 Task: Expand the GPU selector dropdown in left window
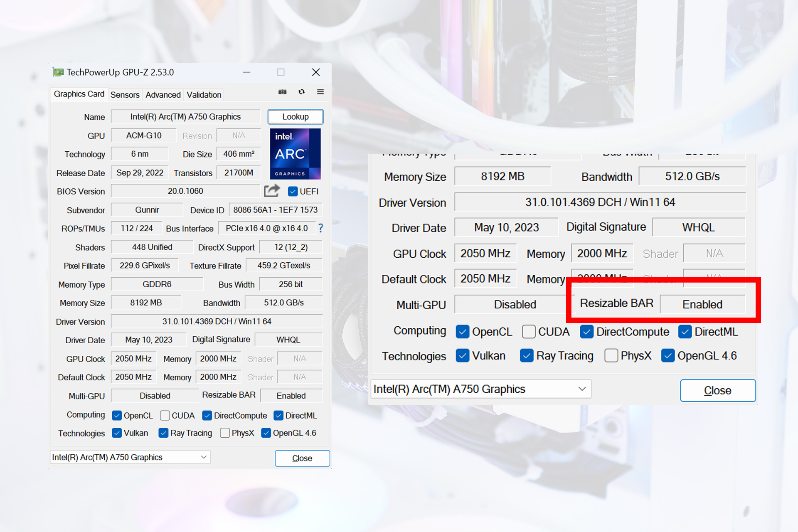pyautogui.click(x=204, y=457)
